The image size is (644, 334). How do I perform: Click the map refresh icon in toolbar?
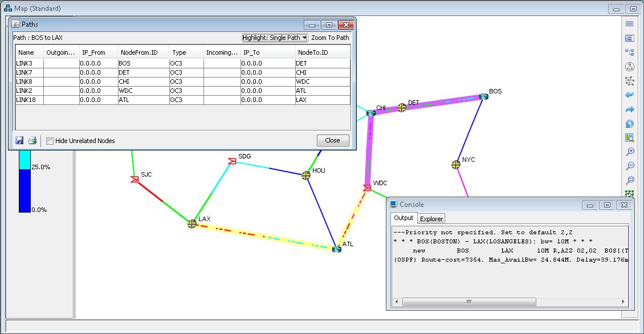pos(630,124)
